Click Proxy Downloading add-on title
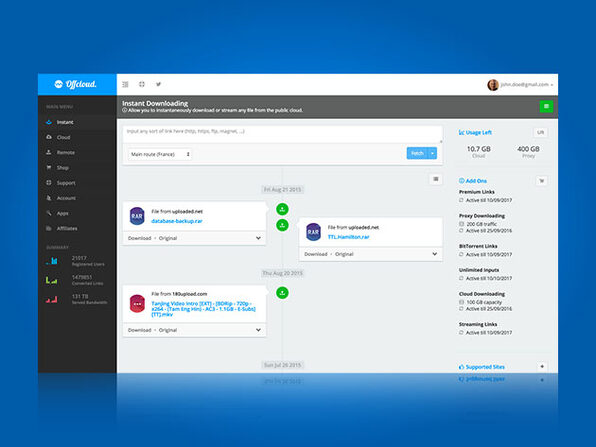This screenshot has width=596, height=447. click(482, 216)
